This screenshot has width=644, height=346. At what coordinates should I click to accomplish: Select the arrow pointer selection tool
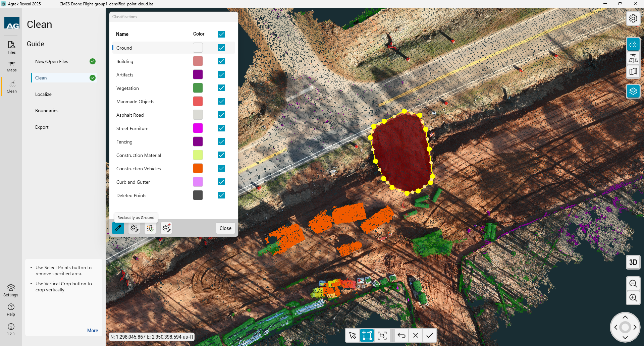(x=353, y=335)
